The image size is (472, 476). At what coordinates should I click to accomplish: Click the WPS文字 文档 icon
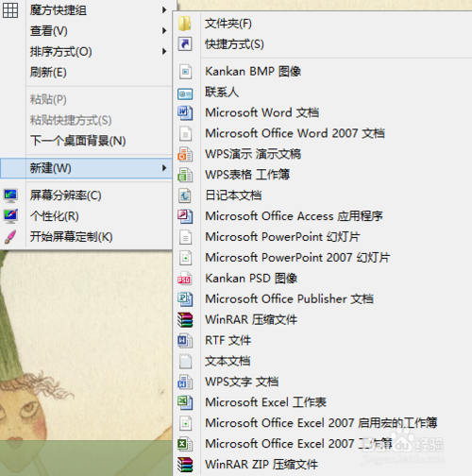(x=185, y=382)
